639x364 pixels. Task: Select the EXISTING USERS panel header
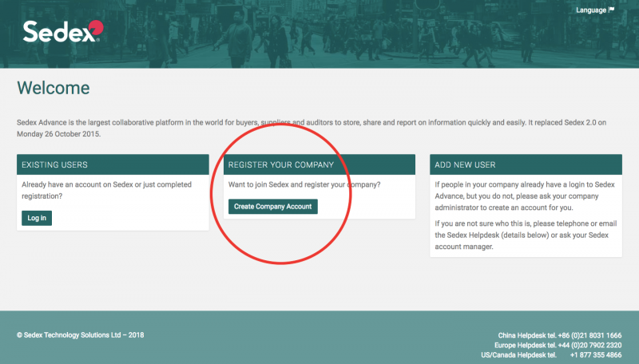[113, 164]
